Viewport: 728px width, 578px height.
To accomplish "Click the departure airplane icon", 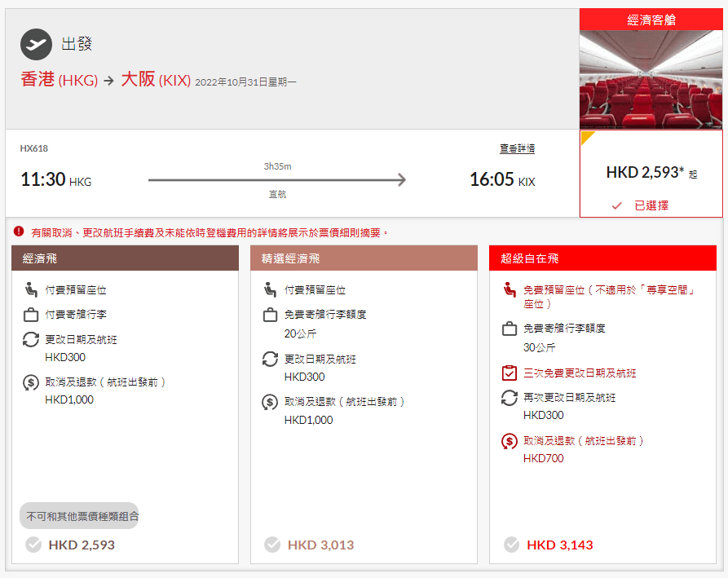I will [36, 44].
